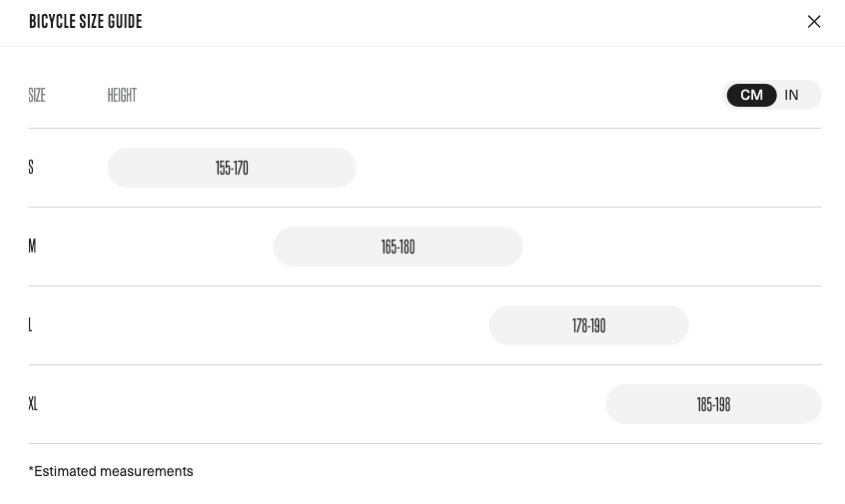Select the M size row label
This screenshot has height=504, width=845.
32,246
